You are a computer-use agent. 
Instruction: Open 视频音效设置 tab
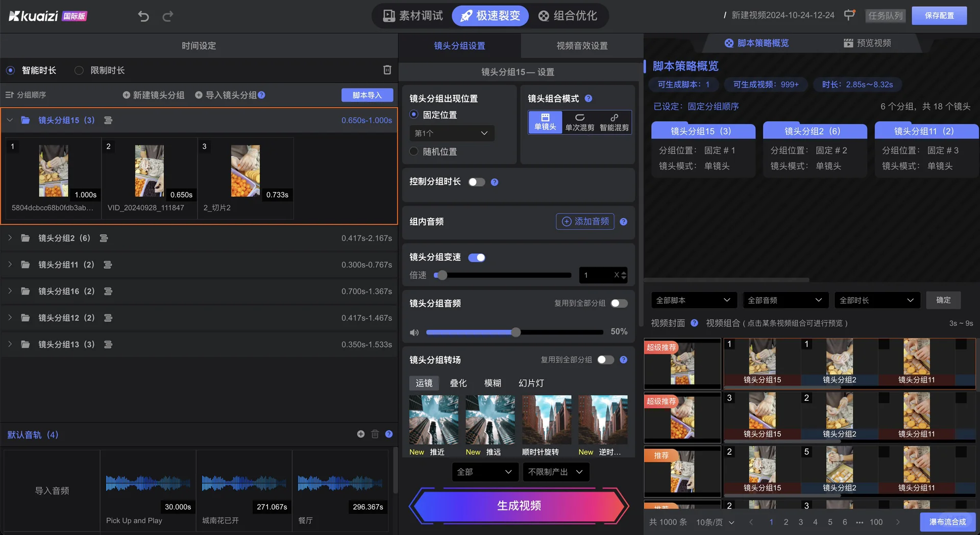pyautogui.click(x=582, y=46)
